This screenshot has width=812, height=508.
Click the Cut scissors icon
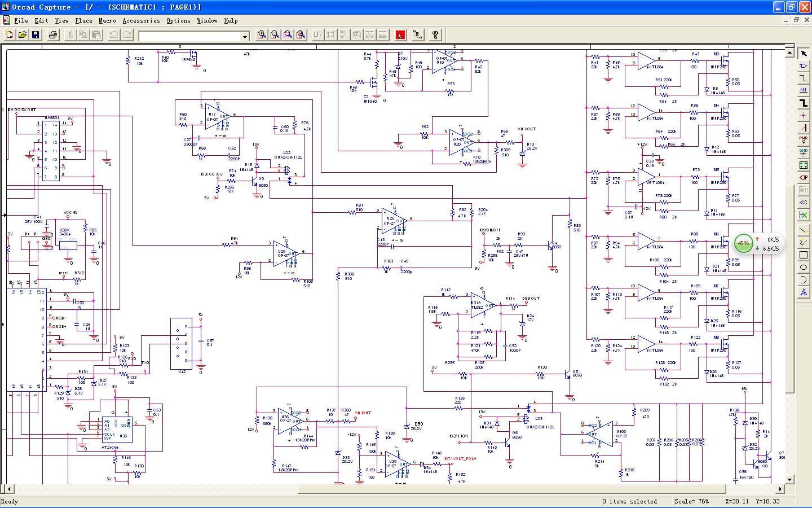[x=70, y=35]
